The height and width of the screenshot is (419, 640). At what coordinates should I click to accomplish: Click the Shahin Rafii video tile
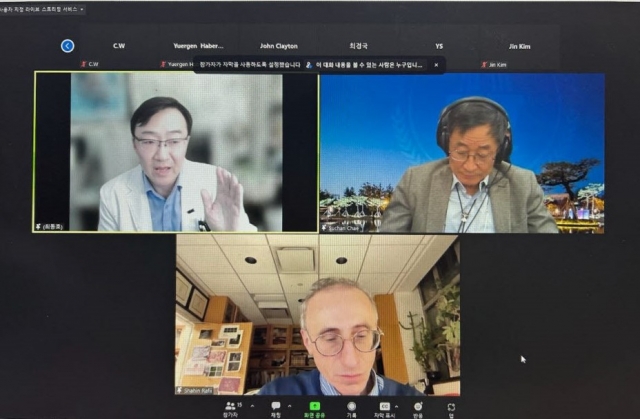tap(318, 315)
